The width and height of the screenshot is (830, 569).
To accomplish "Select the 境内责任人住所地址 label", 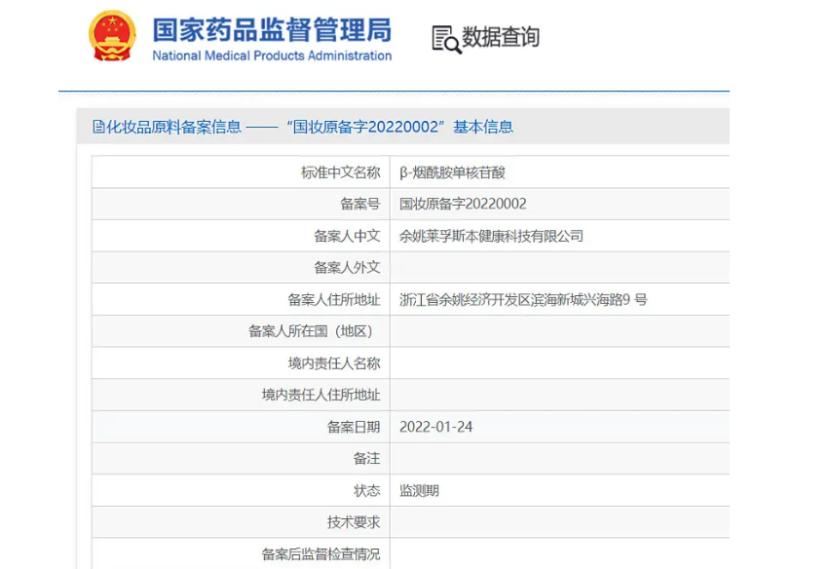I will click(x=320, y=395).
